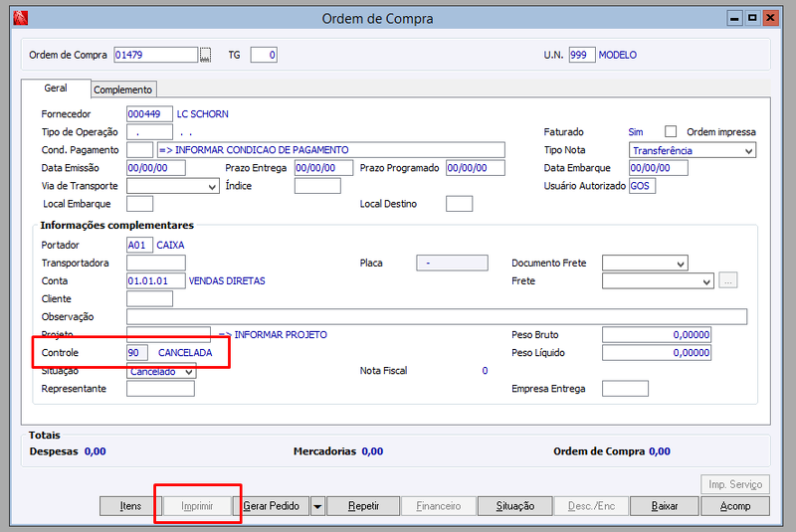The height and width of the screenshot is (532, 796).
Task: Click the LC SCHORN supplier name
Action: (203, 114)
